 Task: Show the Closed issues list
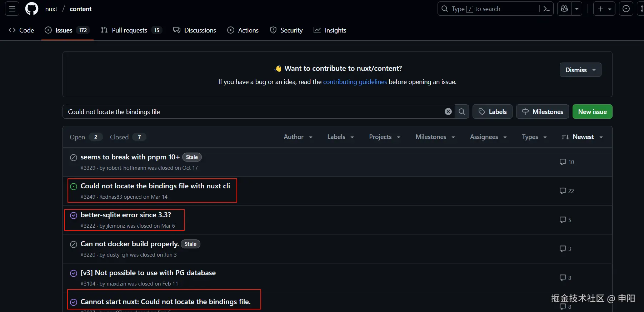click(x=128, y=137)
